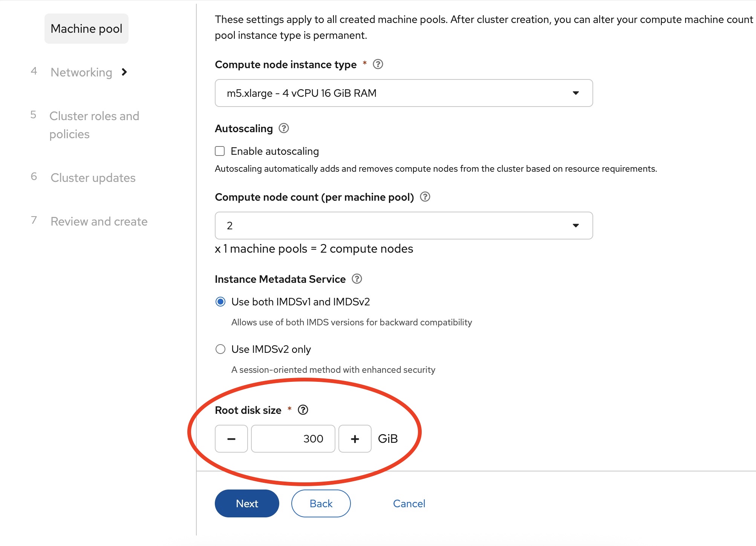Click help icon next to Compute node instance type
The image size is (756, 546).
(378, 64)
